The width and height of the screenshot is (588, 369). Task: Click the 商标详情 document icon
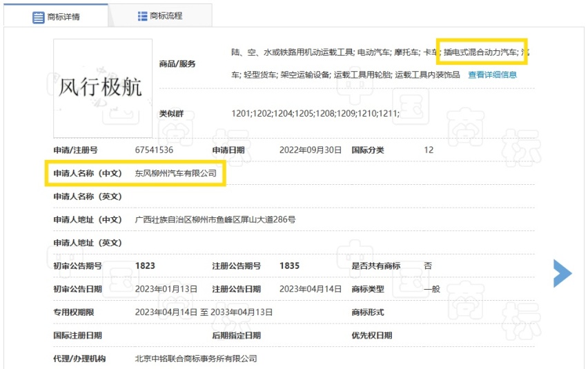coord(38,17)
